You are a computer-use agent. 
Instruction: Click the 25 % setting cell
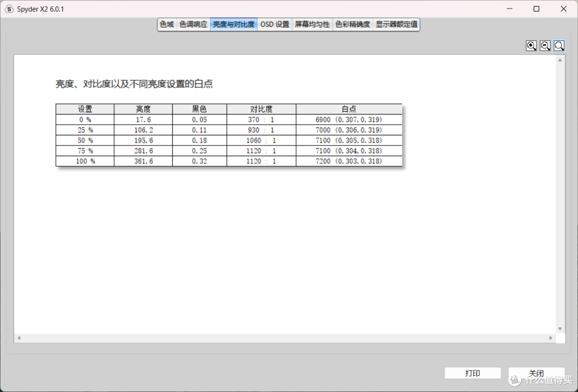pos(85,129)
